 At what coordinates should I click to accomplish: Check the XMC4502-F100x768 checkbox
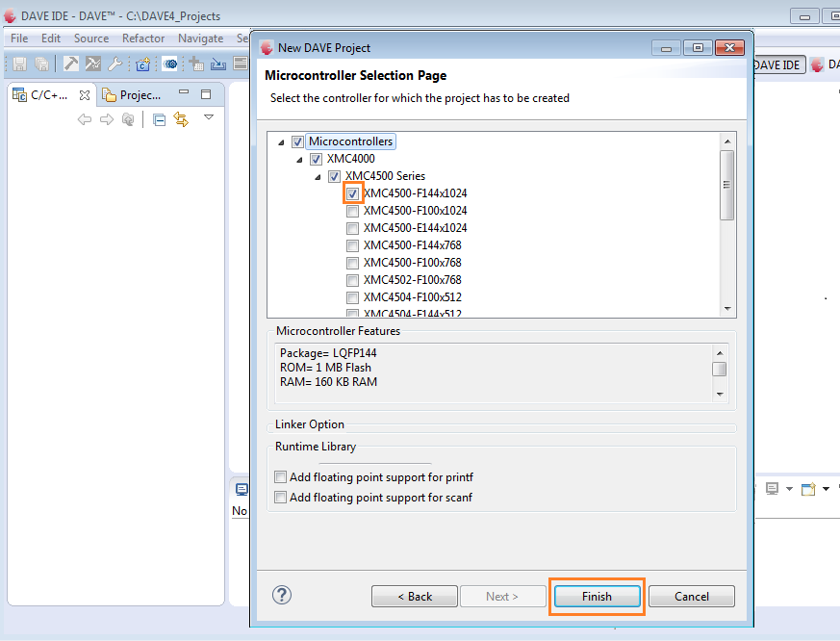[352, 280]
